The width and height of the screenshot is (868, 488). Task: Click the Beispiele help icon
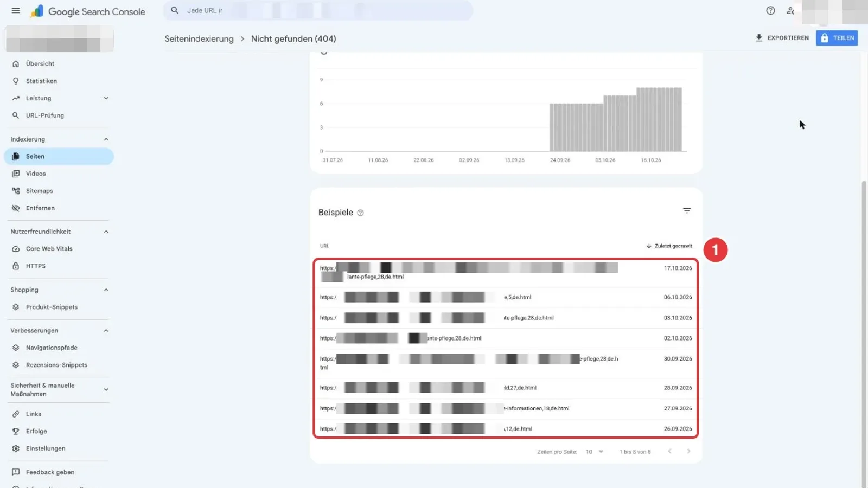tap(360, 213)
